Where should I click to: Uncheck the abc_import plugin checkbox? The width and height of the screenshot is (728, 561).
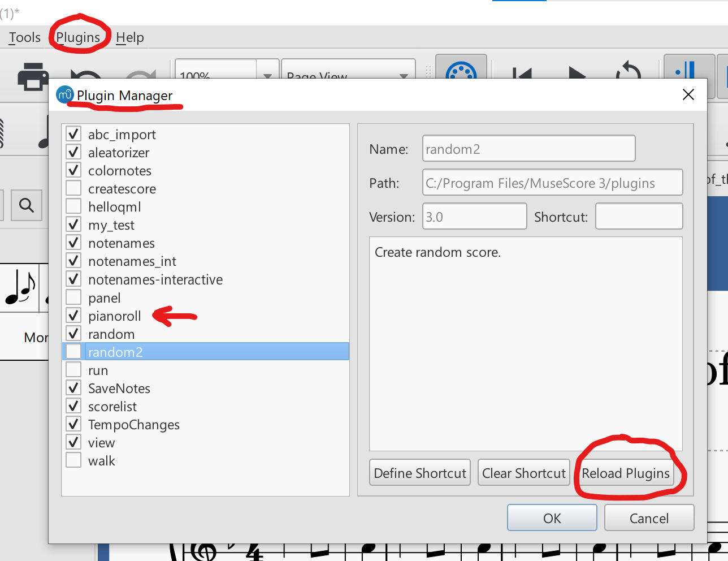coord(73,134)
